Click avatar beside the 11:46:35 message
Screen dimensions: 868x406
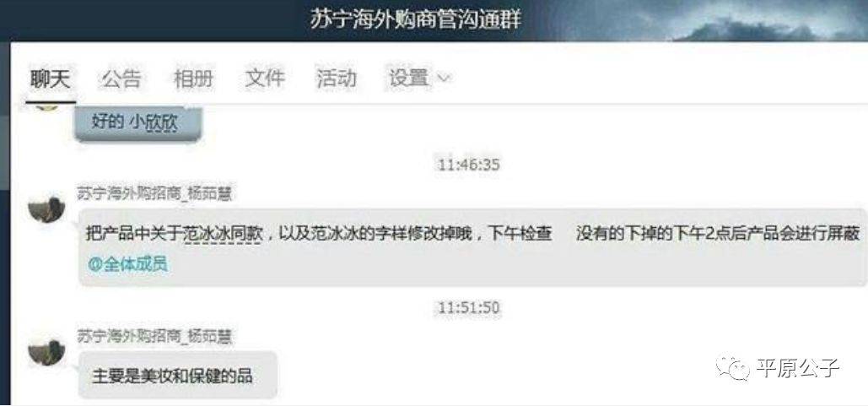click(46, 209)
